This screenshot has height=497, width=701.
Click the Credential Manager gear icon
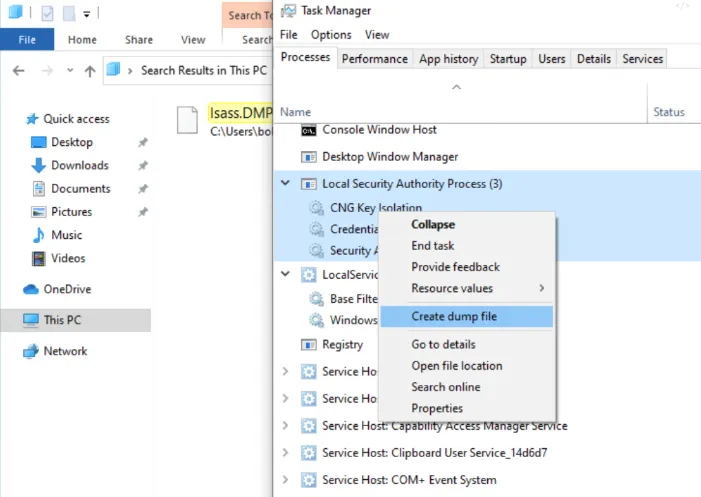(x=317, y=229)
